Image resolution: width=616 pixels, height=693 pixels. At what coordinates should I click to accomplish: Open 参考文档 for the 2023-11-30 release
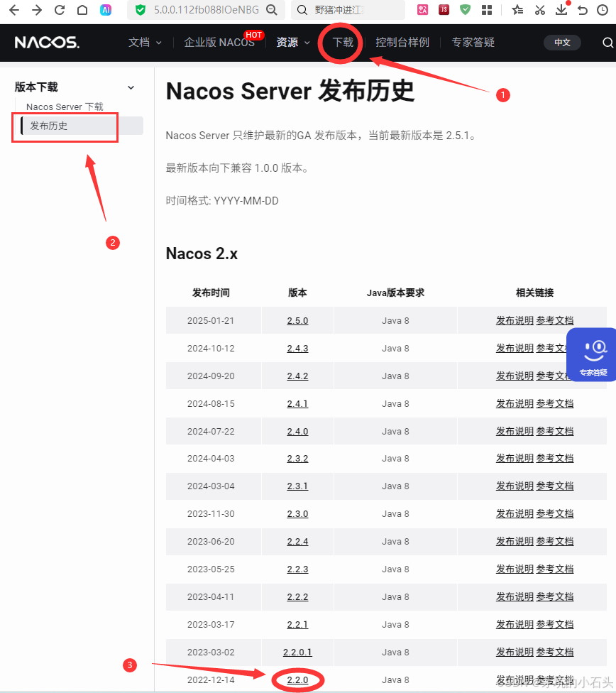pos(554,513)
